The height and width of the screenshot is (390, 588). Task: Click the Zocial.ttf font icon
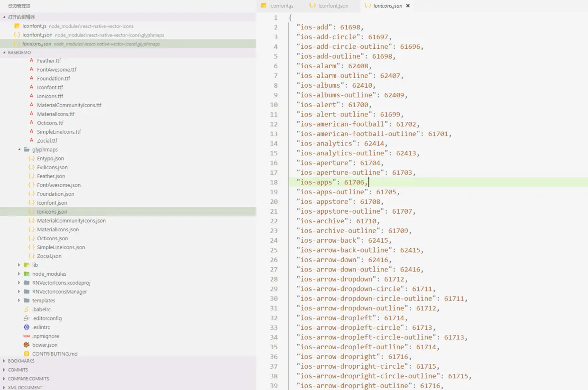[32, 141]
